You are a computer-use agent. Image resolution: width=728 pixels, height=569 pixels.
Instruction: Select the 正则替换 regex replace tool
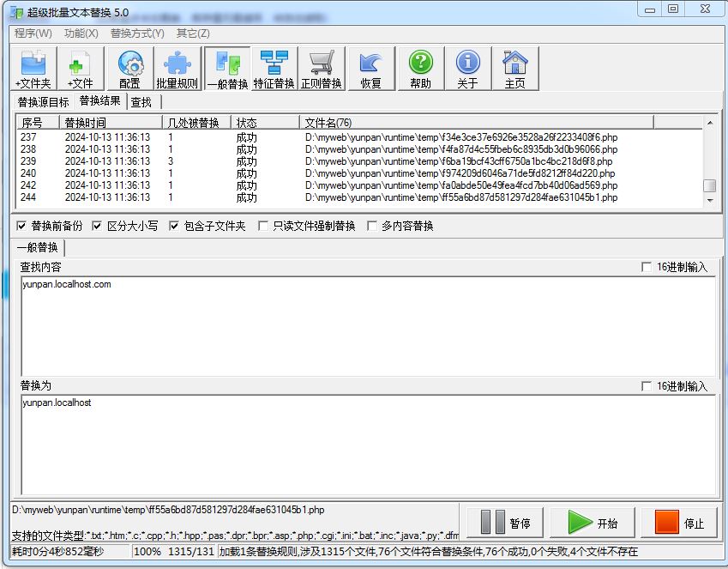click(x=322, y=69)
